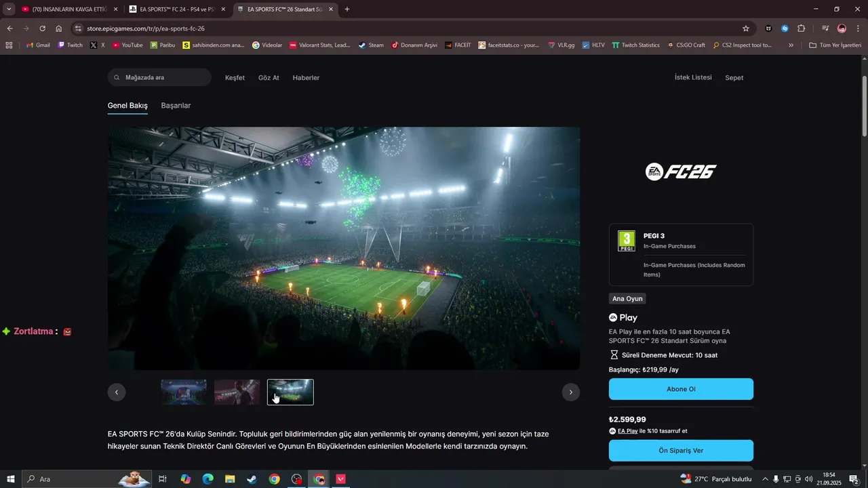Open the Chrome three-dot menu
The width and height of the screenshot is (868, 488).
tap(859, 28)
